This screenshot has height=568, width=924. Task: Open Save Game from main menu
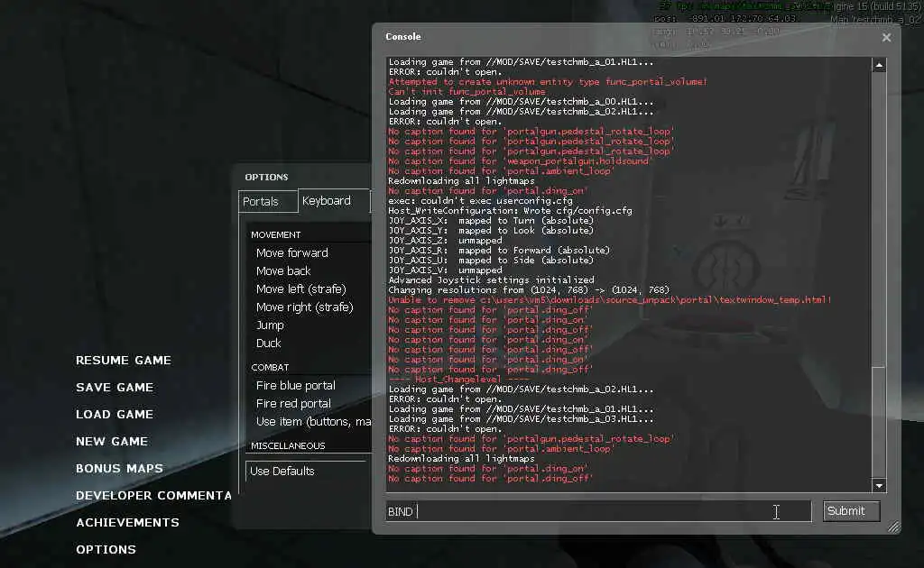click(x=115, y=388)
